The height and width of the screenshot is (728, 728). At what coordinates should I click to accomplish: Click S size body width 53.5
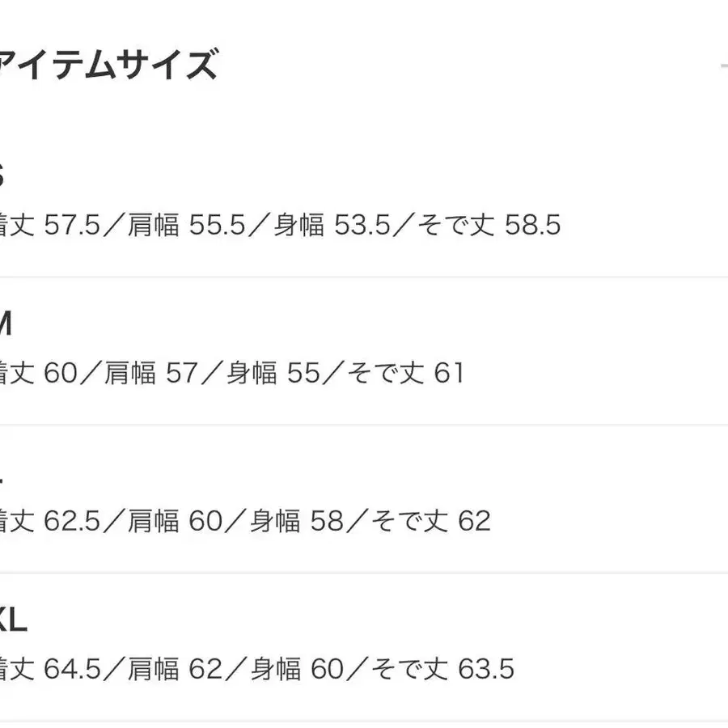[x=338, y=225]
